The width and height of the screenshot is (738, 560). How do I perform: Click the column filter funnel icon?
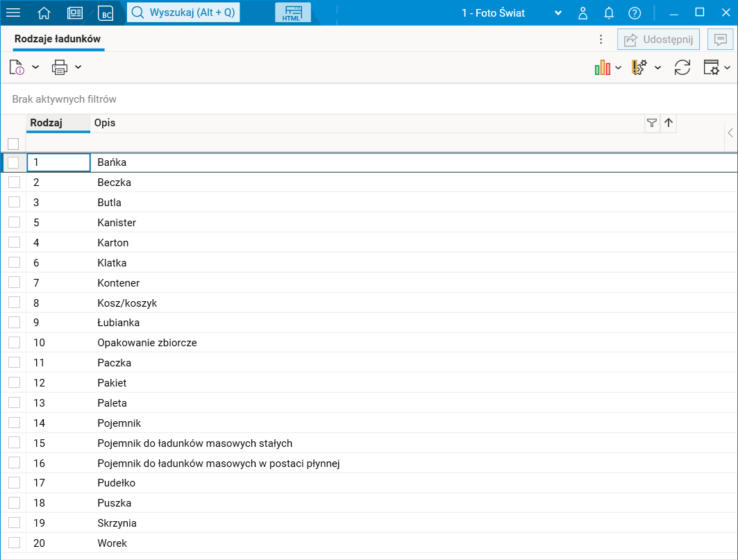[x=651, y=123]
